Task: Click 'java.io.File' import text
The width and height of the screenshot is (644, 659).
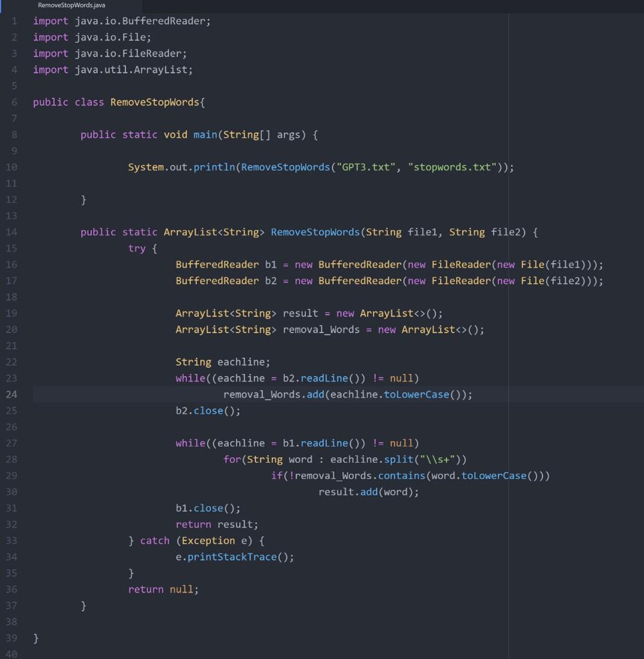Action: click(110, 37)
